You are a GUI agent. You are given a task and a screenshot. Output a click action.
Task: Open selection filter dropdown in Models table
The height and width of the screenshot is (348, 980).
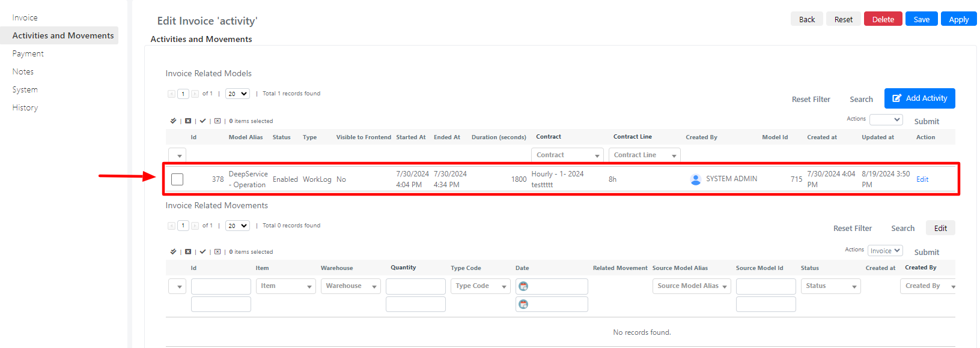pyautogui.click(x=177, y=155)
